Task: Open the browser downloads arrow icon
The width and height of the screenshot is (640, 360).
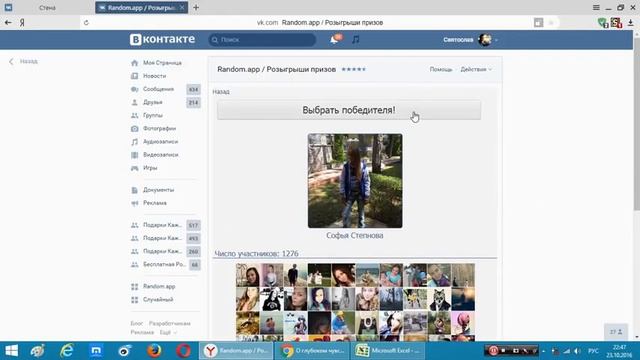Action: click(x=631, y=23)
